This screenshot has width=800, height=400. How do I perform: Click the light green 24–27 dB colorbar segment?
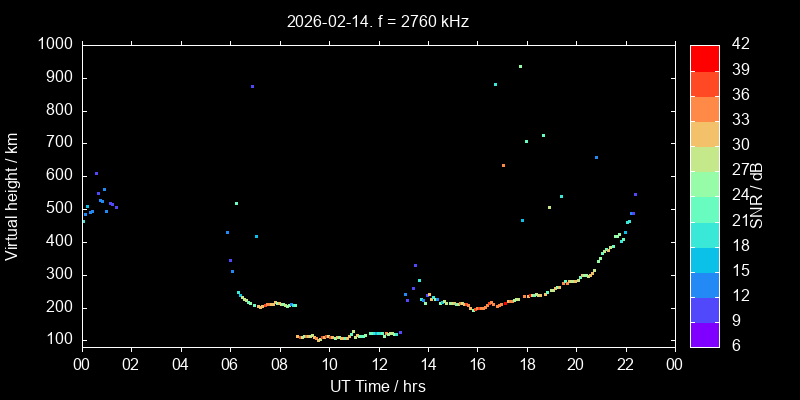tap(704, 183)
